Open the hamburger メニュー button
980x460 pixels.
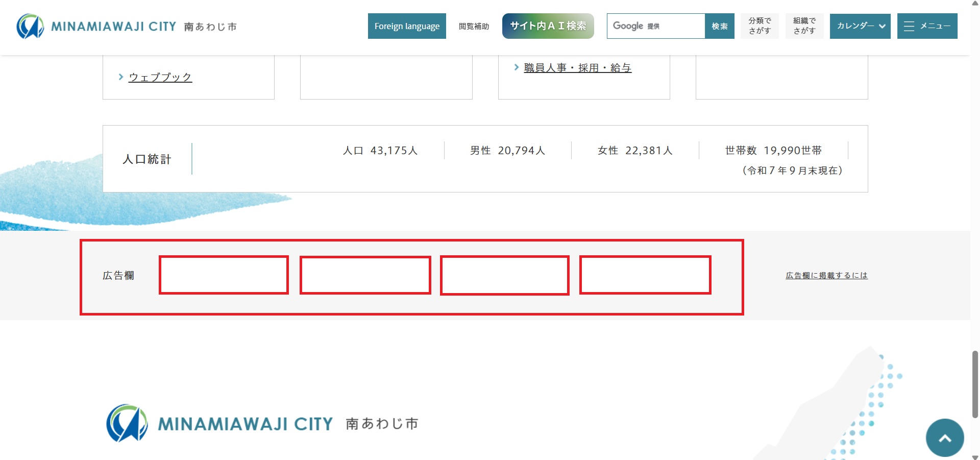pos(927,26)
